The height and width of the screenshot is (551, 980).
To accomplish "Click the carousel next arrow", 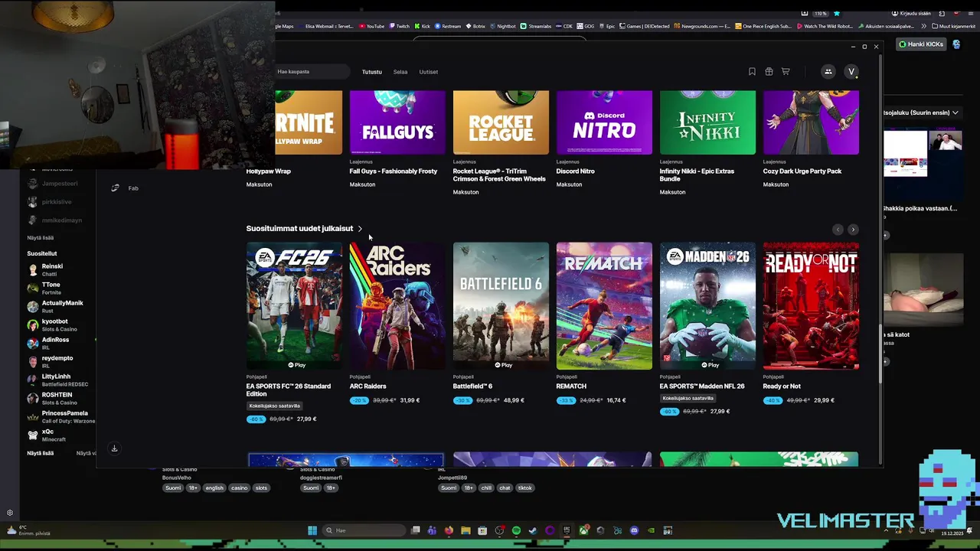I will [x=853, y=230].
